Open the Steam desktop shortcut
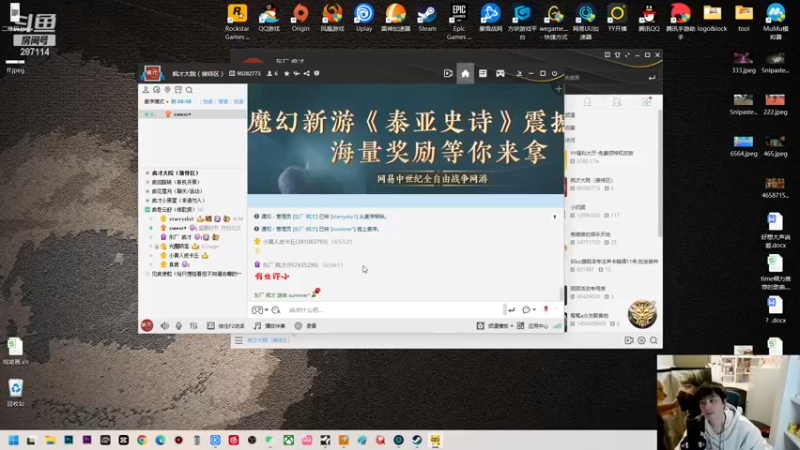This screenshot has height=450, width=800. (x=427, y=19)
